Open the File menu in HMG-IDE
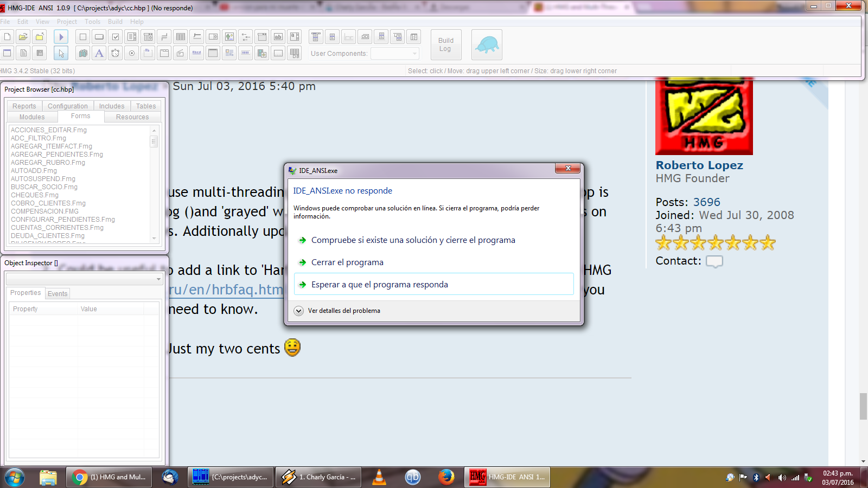The height and width of the screenshot is (488, 868). 5,22
